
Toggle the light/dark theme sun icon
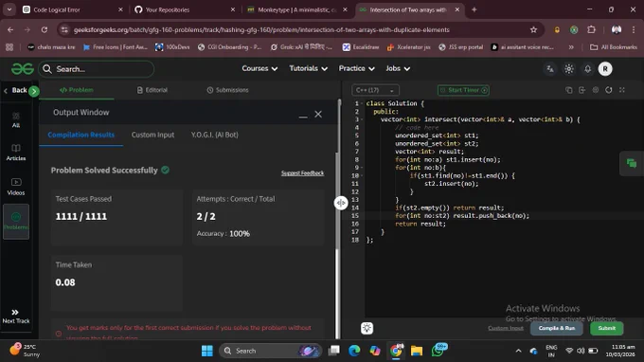569,69
